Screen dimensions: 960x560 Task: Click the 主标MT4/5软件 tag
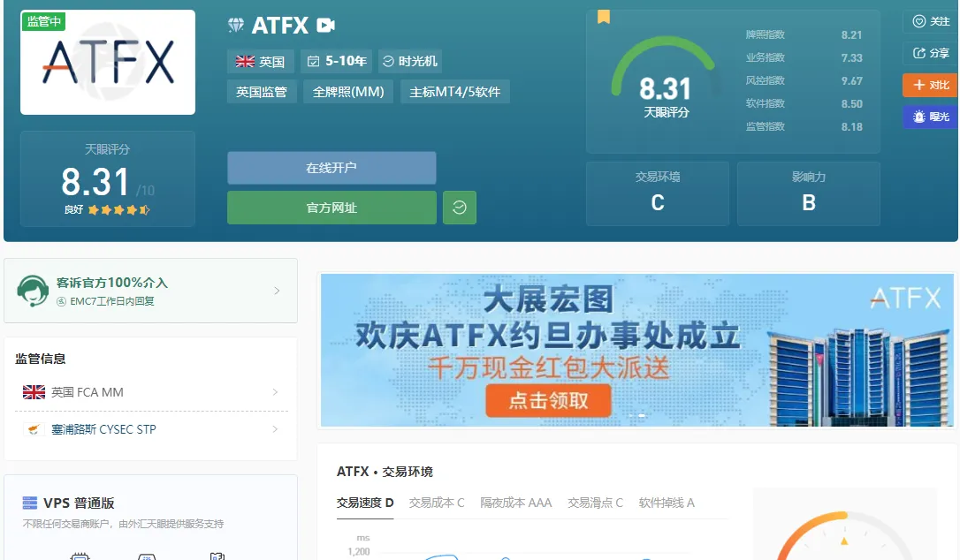455,92
